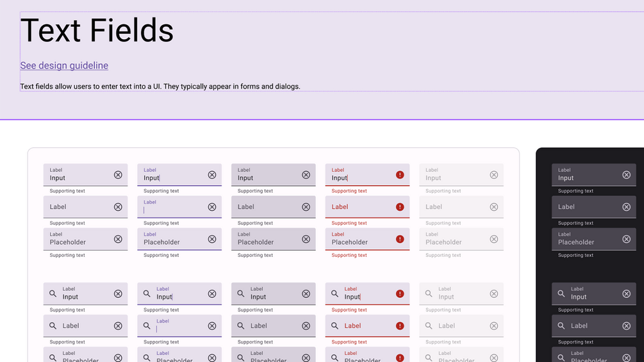This screenshot has height=362, width=644.
Task: Click the error icon in the red "Input" field without search icon
Action: (400, 175)
